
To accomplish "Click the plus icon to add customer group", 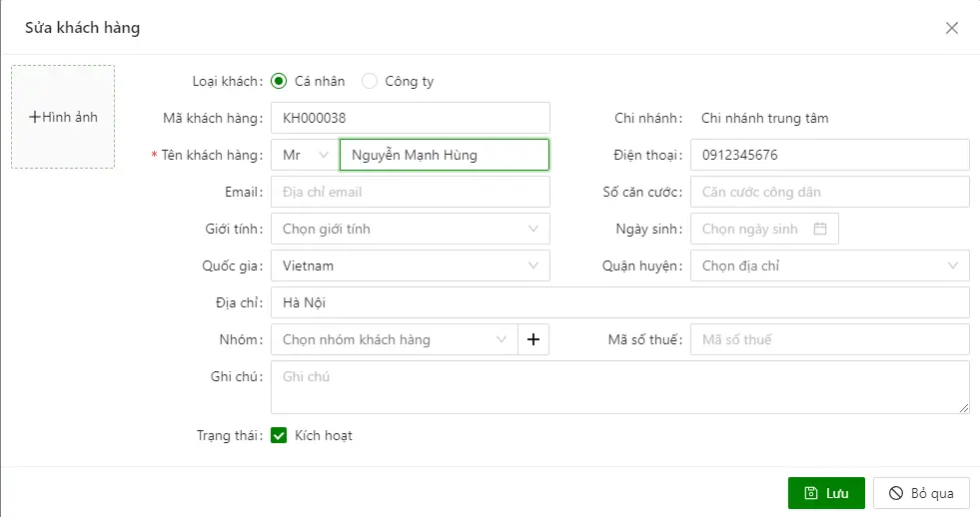I will point(533,339).
